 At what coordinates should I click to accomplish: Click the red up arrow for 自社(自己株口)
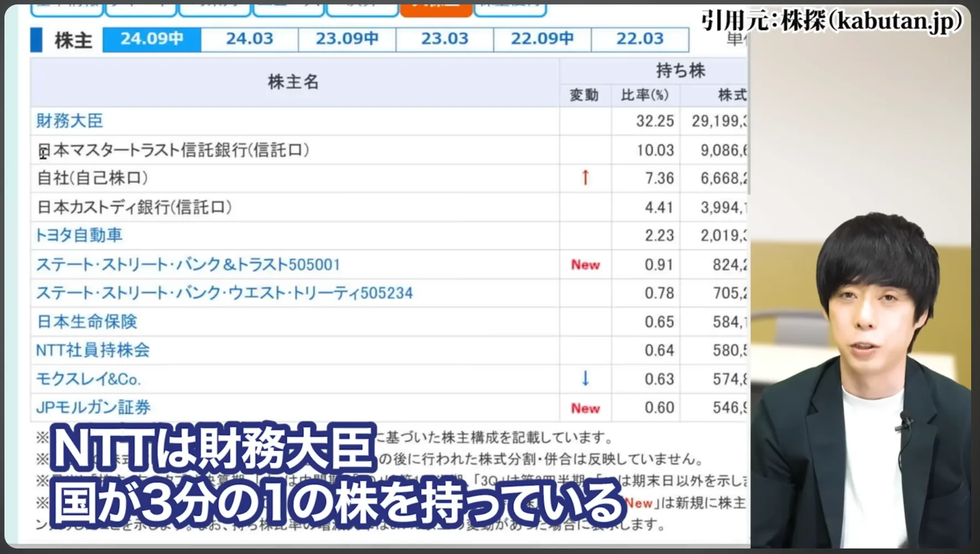[585, 178]
